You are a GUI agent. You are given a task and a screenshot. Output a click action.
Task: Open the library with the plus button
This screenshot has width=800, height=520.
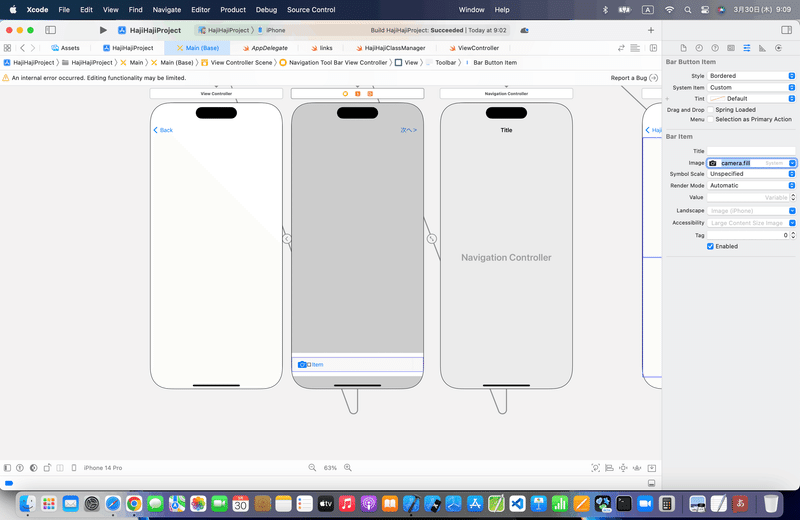(x=651, y=30)
